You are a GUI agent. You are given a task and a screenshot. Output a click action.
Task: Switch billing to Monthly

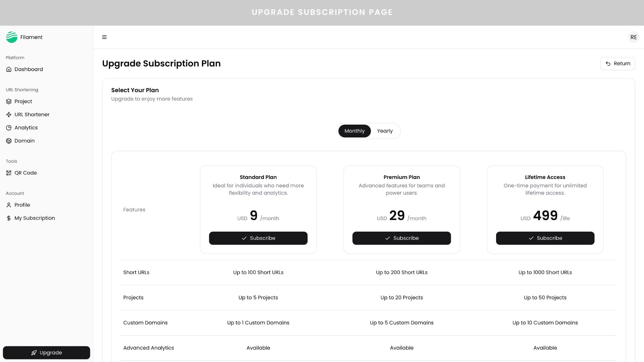[x=354, y=131]
